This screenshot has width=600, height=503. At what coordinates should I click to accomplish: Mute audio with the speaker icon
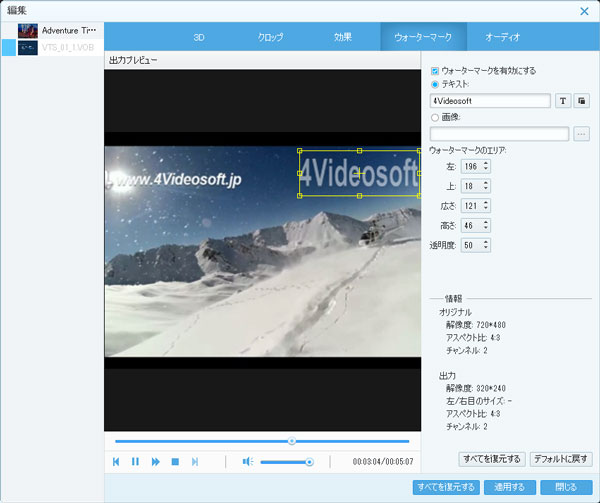tap(247, 461)
